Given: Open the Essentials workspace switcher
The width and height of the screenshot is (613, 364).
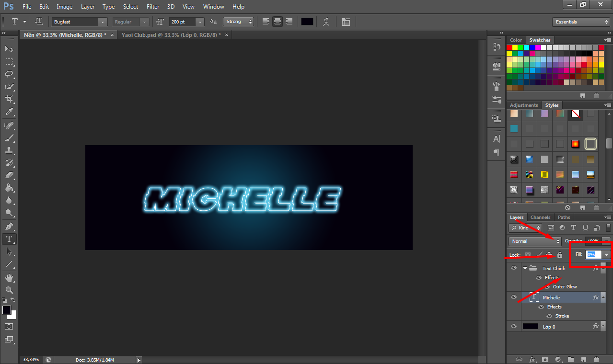Looking at the screenshot, I should (x=581, y=22).
